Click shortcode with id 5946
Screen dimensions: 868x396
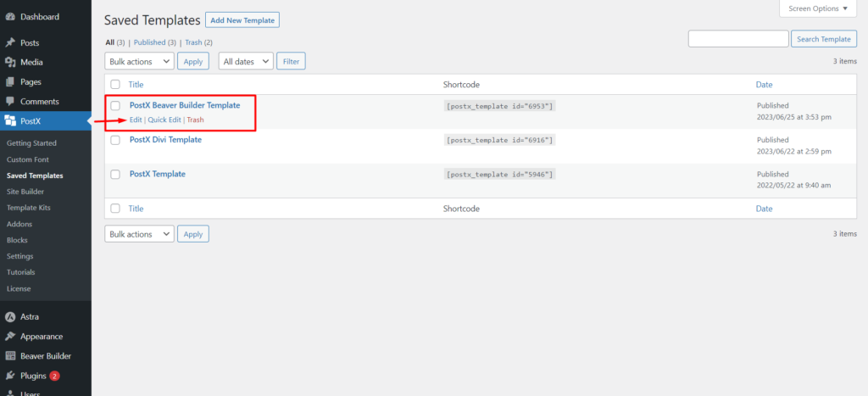(x=499, y=175)
